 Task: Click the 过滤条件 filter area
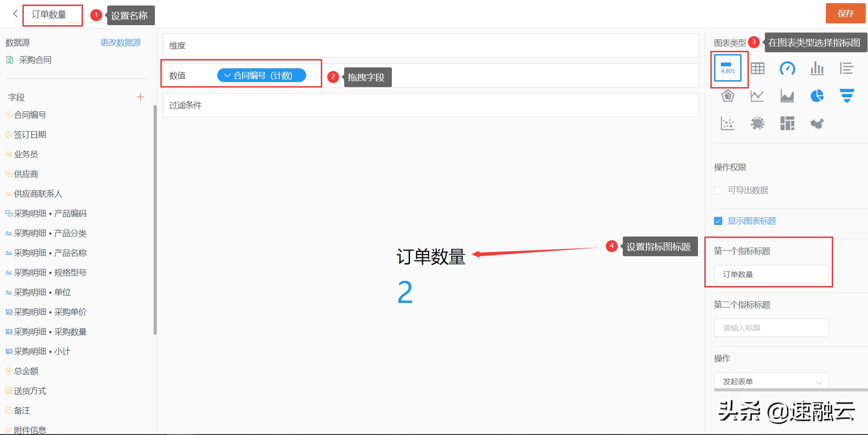(431, 105)
